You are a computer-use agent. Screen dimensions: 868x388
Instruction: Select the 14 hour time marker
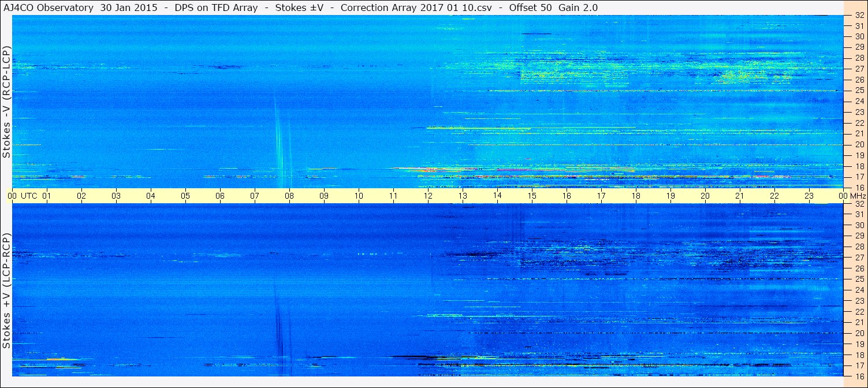click(x=497, y=196)
